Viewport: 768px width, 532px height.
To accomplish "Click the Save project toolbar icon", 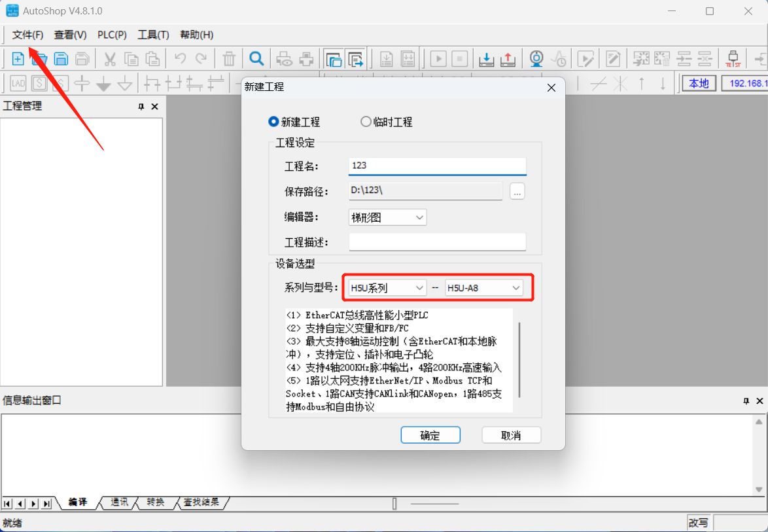I will tap(61, 59).
